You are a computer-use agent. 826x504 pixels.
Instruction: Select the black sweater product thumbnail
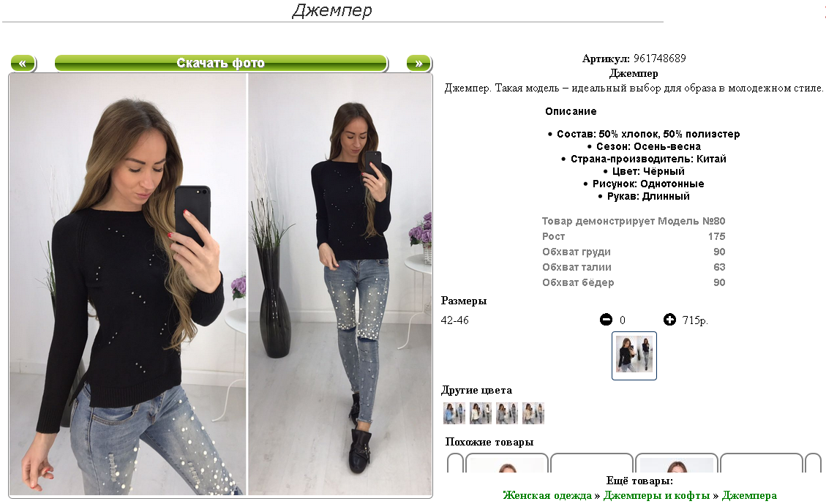pyautogui.click(x=634, y=356)
